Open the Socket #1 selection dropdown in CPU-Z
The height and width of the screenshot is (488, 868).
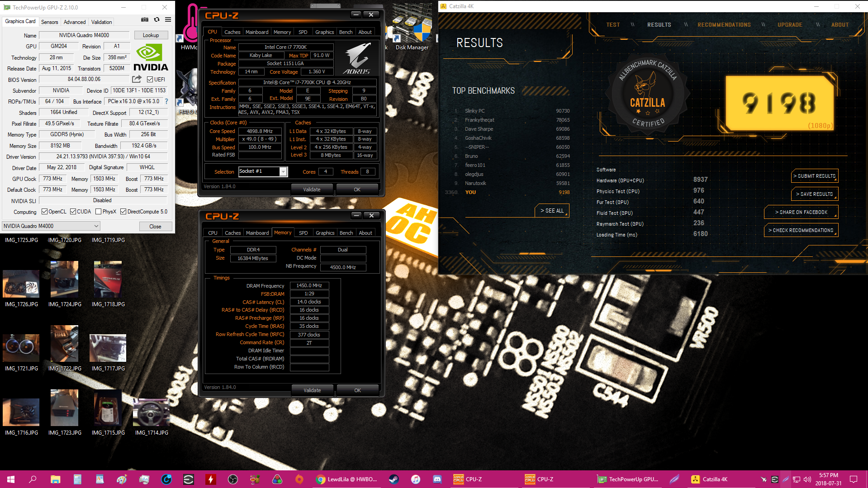click(263, 171)
